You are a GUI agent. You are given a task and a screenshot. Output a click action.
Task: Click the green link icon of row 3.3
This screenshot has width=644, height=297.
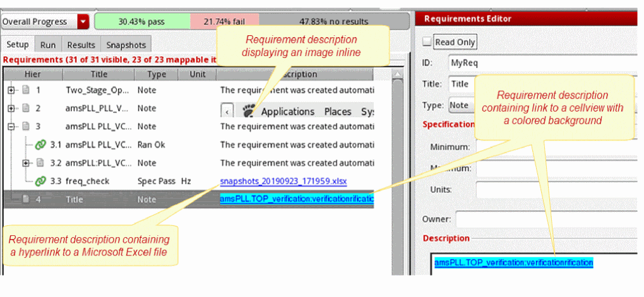(x=40, y=181)
